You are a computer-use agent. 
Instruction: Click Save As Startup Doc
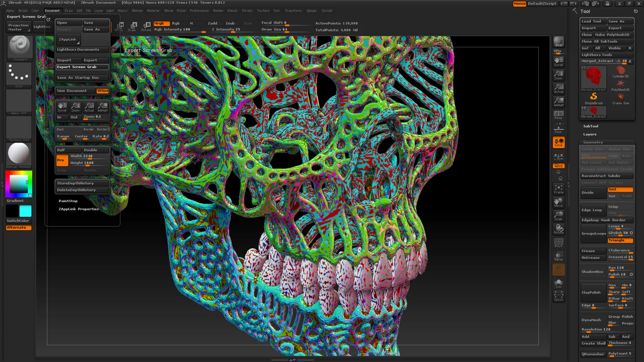point(82,78)
